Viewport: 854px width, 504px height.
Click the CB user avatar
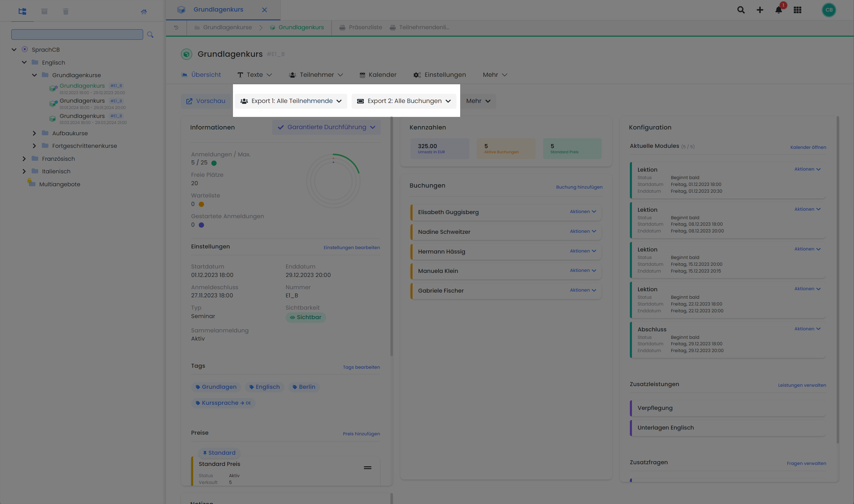click(828, 10)
